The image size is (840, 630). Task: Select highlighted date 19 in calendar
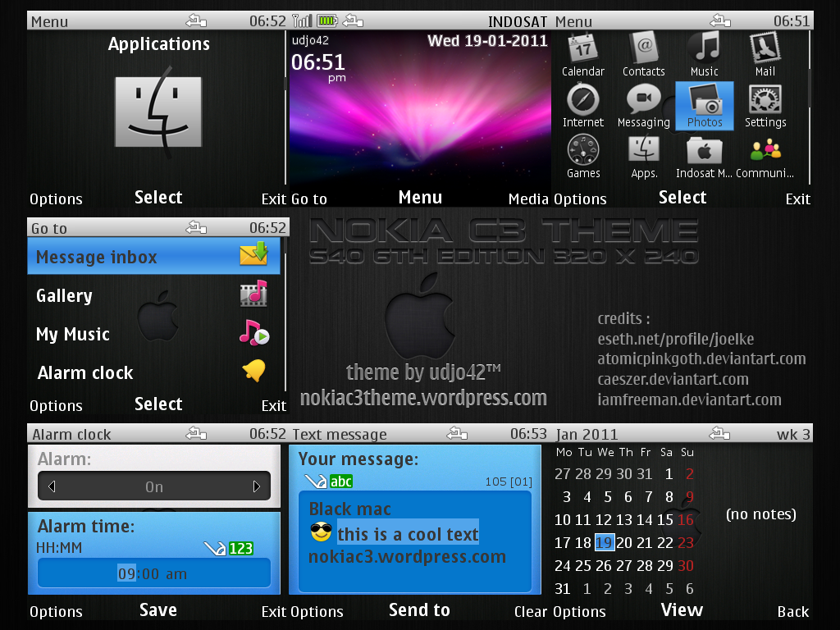(x=604, y=543)
